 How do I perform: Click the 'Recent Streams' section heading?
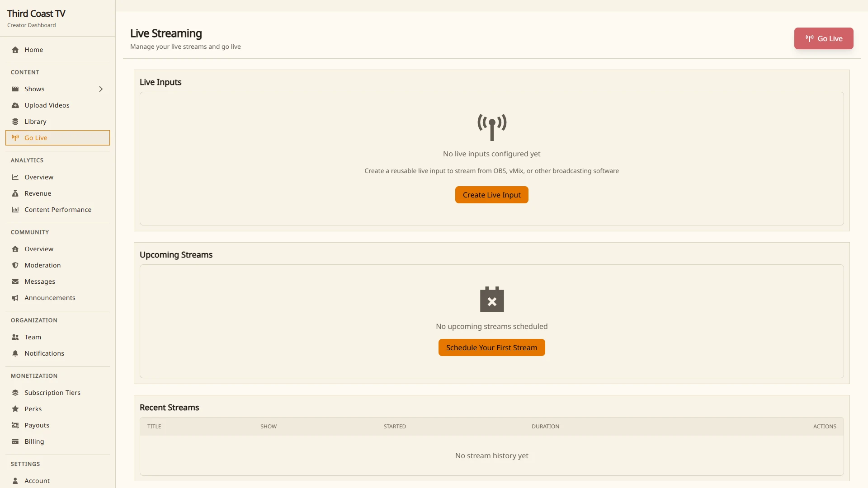170,408
